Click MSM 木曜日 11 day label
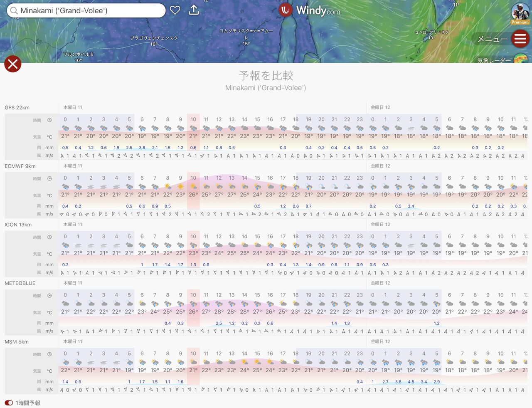The image size is (532, 408). (73, 341)
